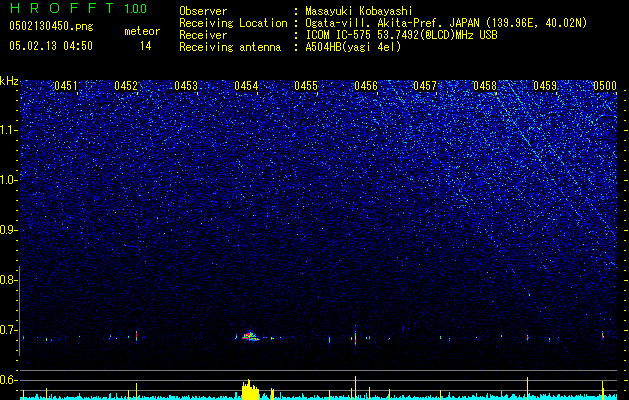Click the version number 1.0.0
The width and height of the screenshot is (629, 400).
coord(136,8)
